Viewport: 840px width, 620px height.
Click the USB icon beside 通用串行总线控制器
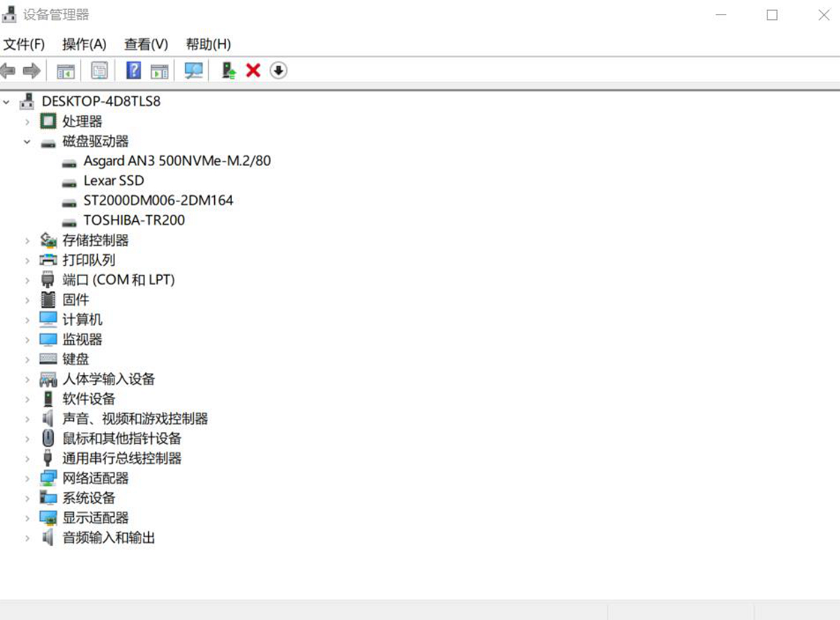point(48,458)
